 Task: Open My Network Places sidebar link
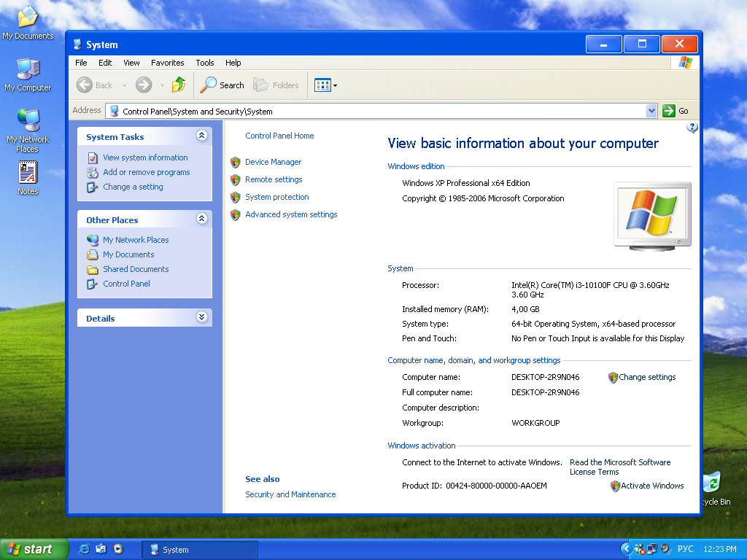tap(136, 240)
